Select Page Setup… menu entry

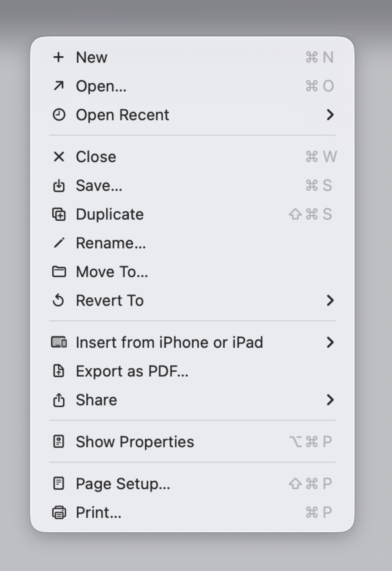(192, 483)
